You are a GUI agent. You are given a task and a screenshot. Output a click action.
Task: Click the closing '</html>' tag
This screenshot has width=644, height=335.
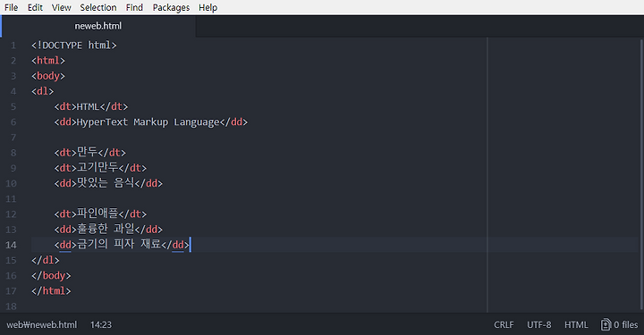(x=51, y=291)
